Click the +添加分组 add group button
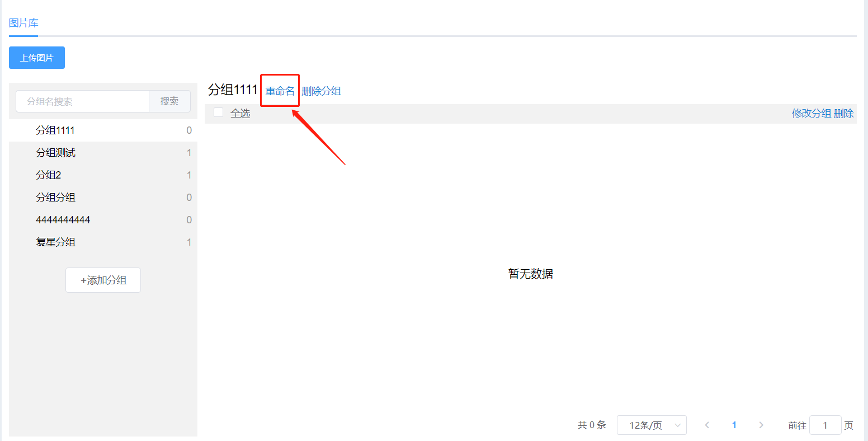Screen dimensions: 868x441 (103, 280)
